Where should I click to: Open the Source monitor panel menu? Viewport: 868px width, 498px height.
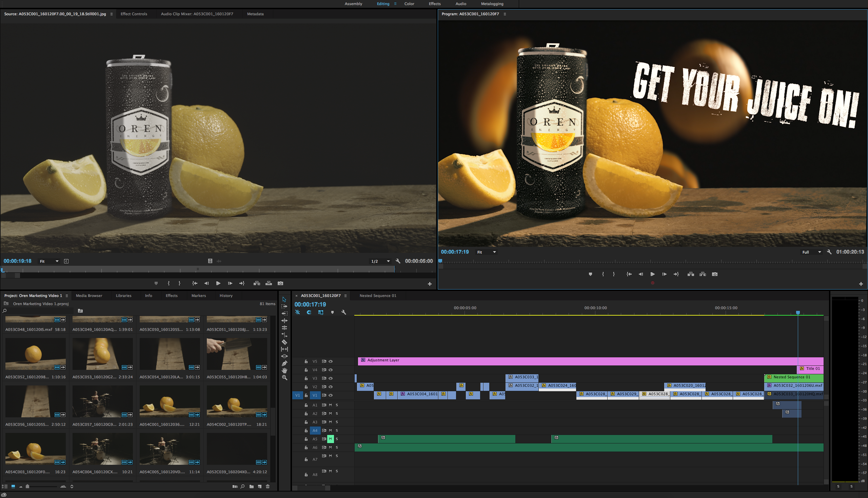pos(112,14)
